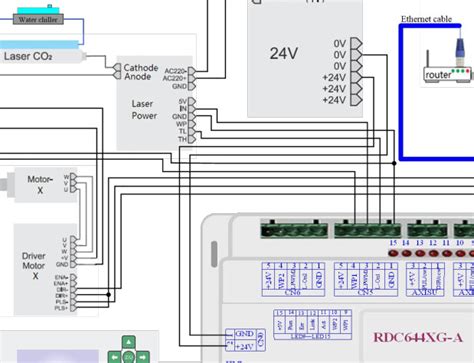
Task: Select the red LED indicator numbered 12
Action: click(x=433, y=254)
